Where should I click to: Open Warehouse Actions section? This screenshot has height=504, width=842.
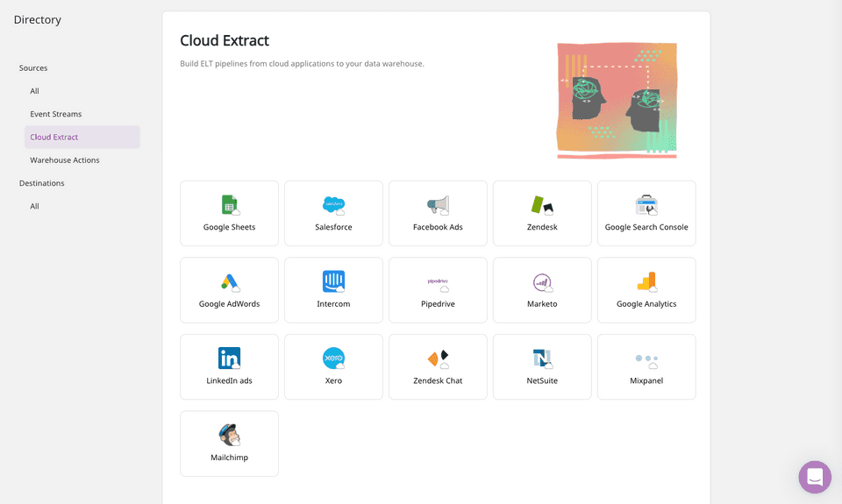65,160
